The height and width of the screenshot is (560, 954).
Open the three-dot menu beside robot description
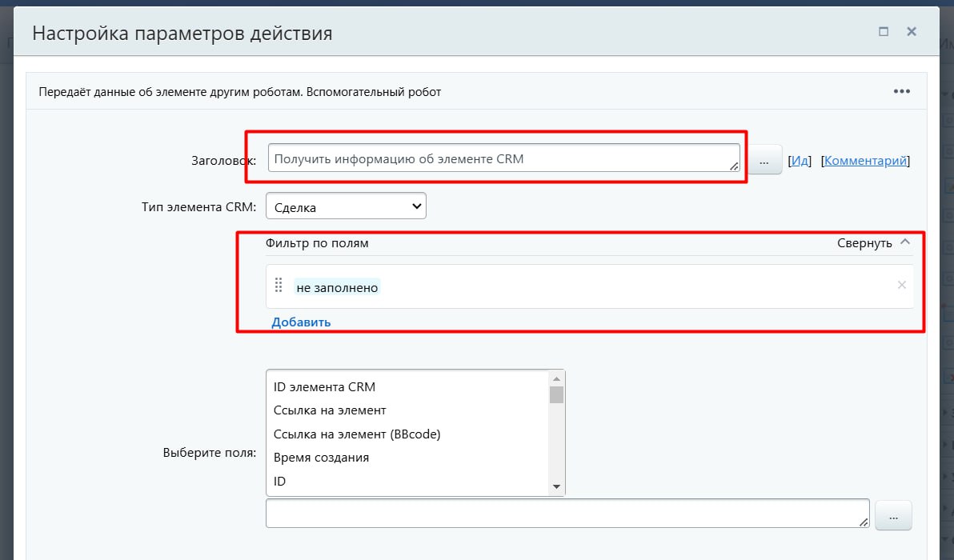pos(902,91)
